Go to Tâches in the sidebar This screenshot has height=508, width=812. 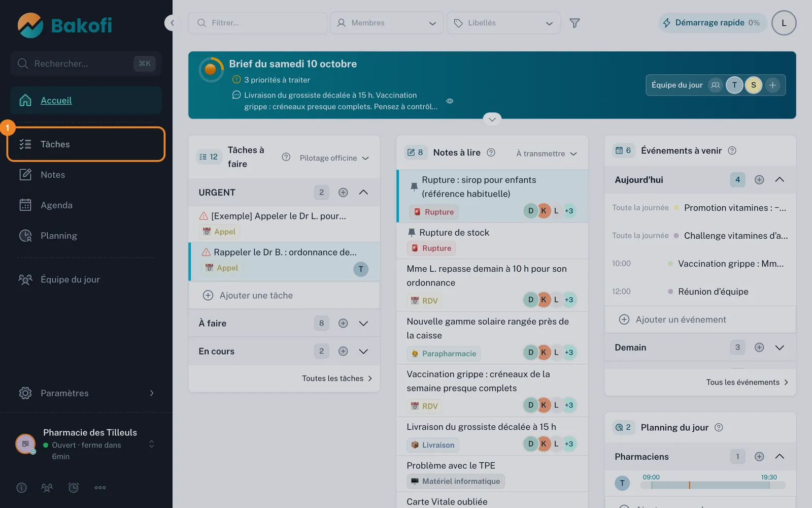[86, 144]
